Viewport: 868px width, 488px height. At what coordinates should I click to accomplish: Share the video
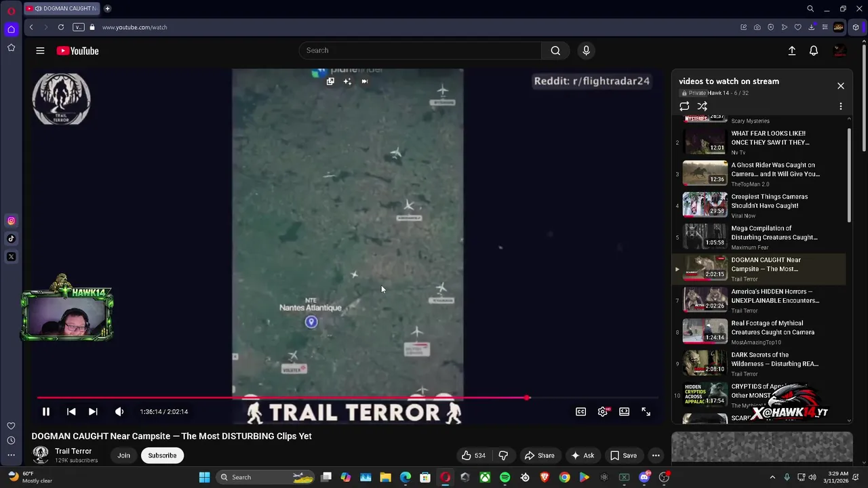pos(540,455)
